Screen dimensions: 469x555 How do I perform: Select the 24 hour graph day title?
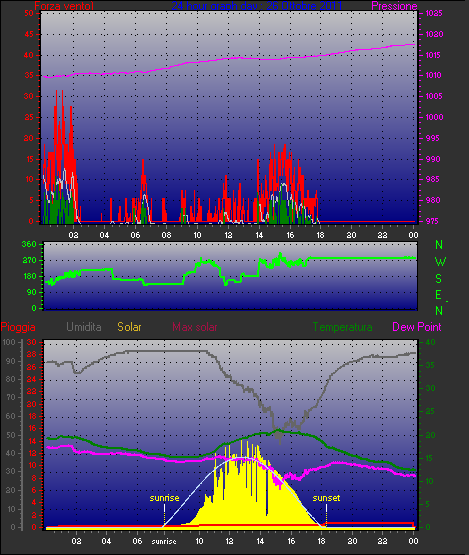[x=257, y=6]
